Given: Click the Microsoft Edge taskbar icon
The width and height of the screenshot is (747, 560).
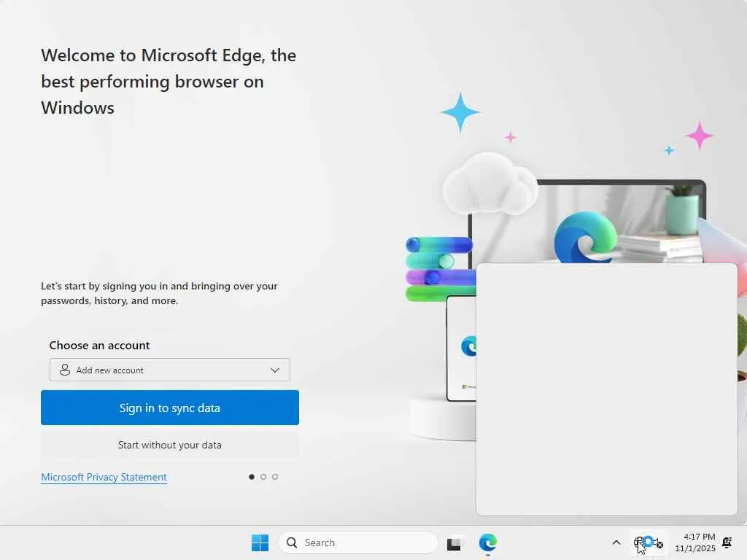Looking at the screenshot, I should (x=488, y=542).
